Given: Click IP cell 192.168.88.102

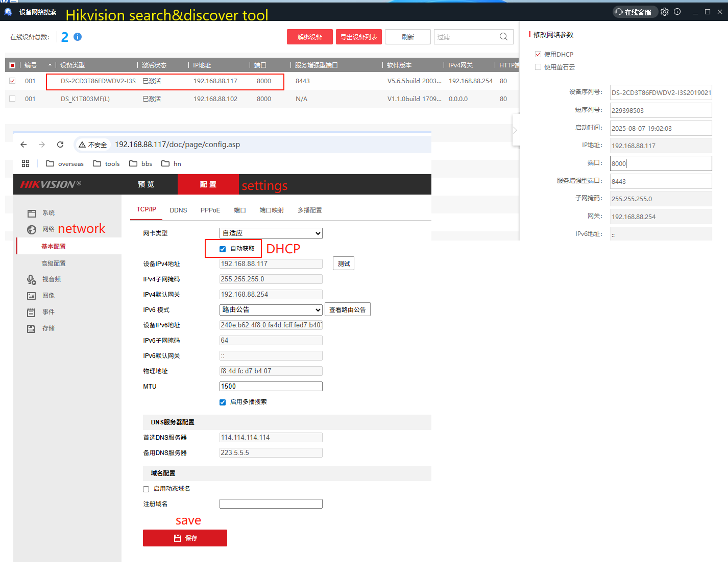Looking at the screenshot, I should [x=215, y=99].
